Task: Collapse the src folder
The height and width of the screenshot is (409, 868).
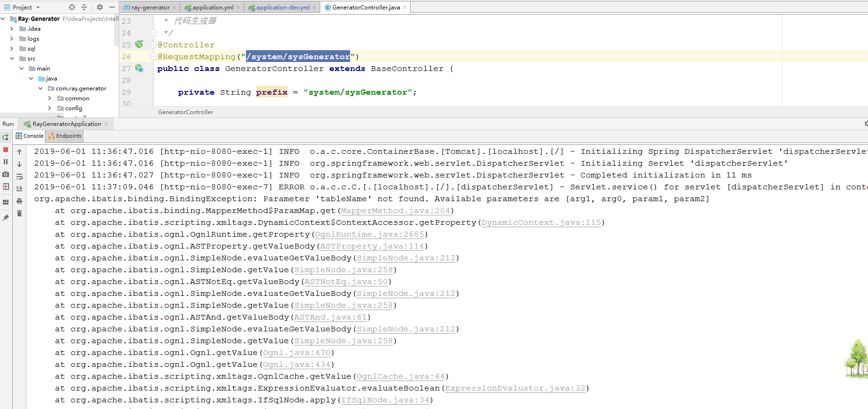Action: pos(12,59)
